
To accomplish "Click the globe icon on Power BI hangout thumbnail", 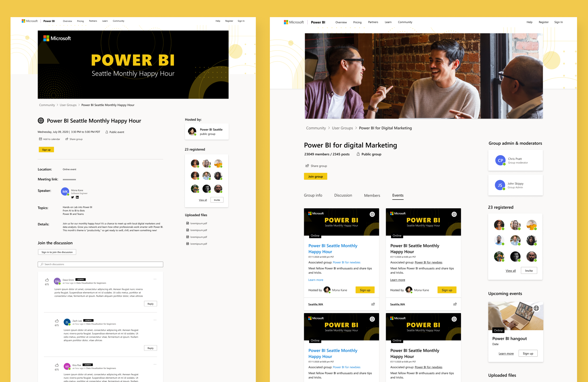I will (x=536, y=308).
